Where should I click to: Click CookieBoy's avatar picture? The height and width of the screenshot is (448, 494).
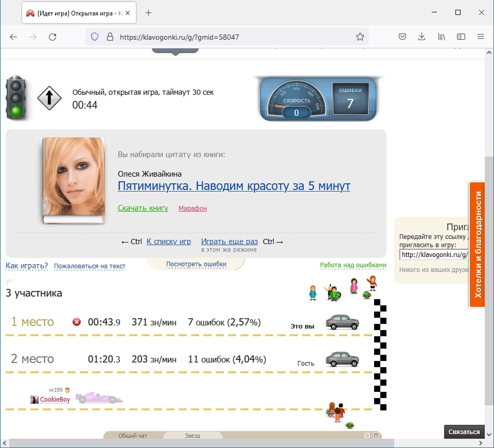coord(34,400)
